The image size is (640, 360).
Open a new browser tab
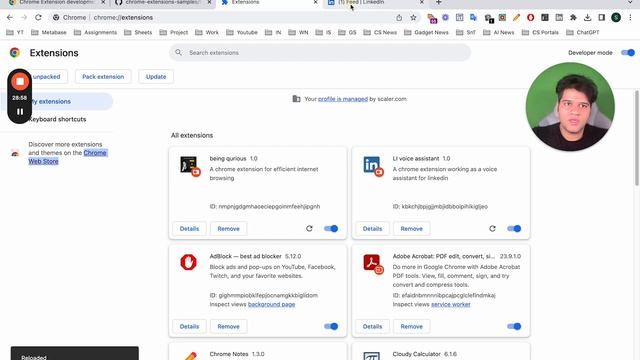tap(438, 2)
